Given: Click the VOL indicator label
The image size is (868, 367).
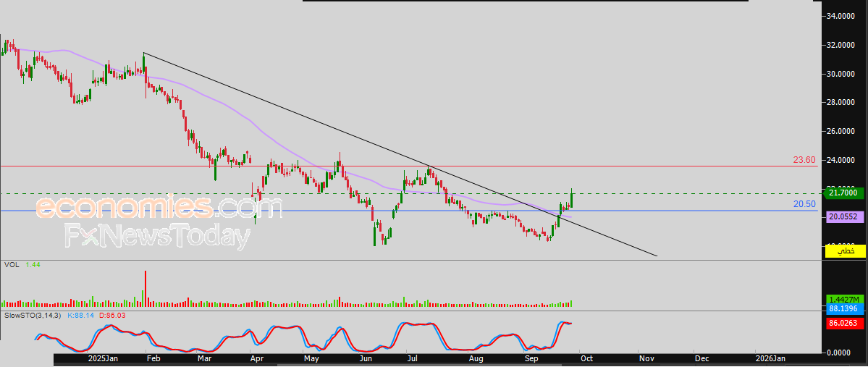Looking at the screenshot, I should pyautogui.click(x=11, y=266).
